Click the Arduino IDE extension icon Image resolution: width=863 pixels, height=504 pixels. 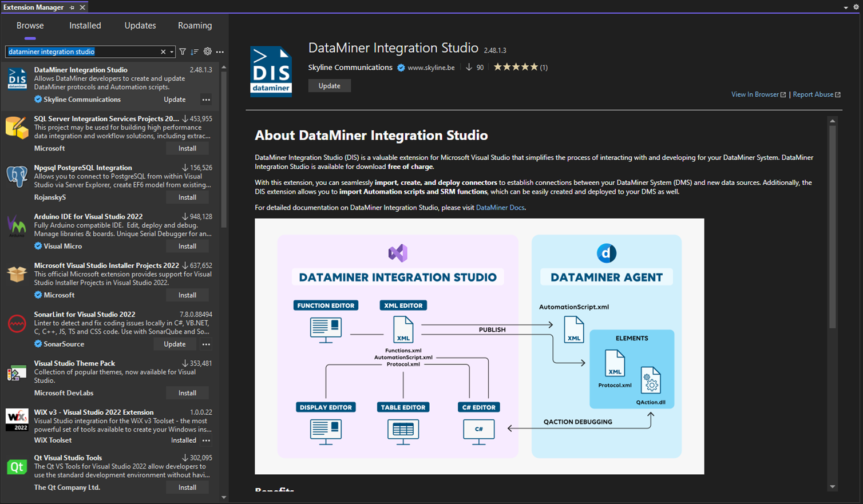click(17, 225)
